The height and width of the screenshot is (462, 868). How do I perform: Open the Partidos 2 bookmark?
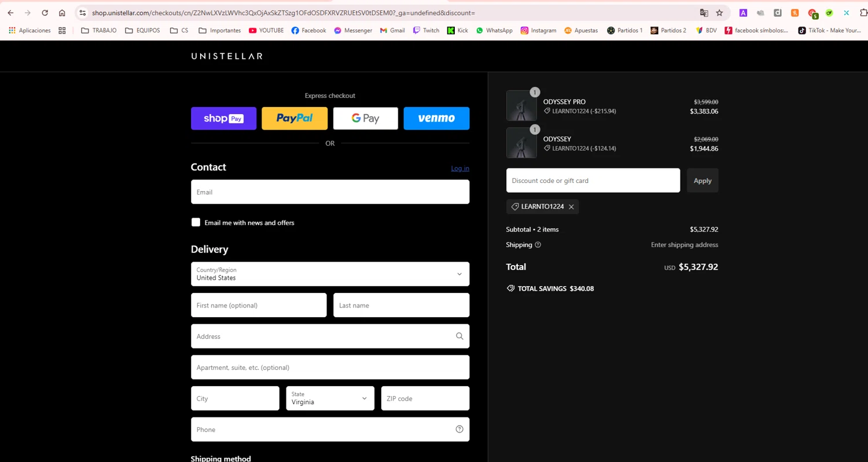click(668, 30)
